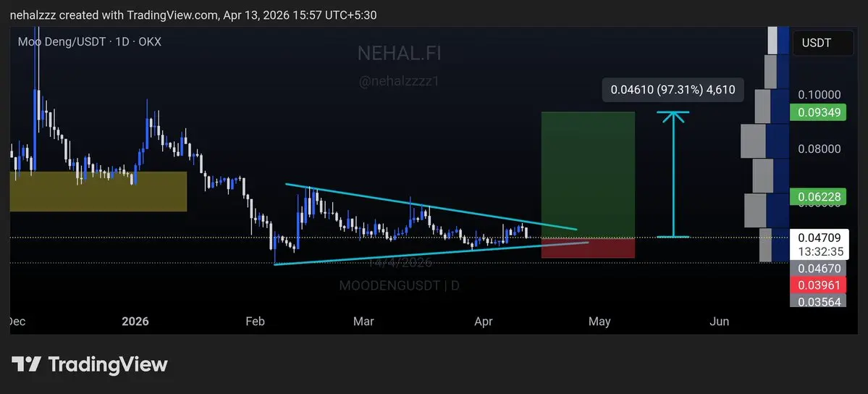868x394 pixels.
Task: Click the TradingView logo at bottom
Action: click(90, 364)
